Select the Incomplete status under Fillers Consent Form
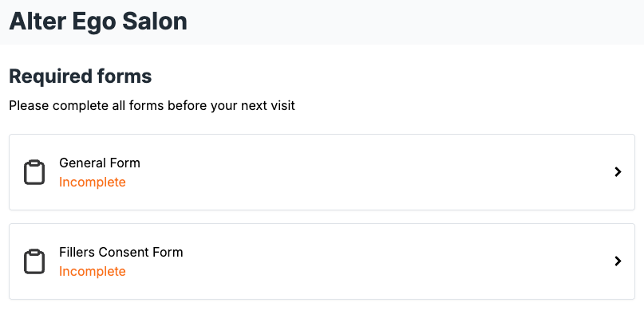Screen dimensions: 644x318 coord(93,271)
